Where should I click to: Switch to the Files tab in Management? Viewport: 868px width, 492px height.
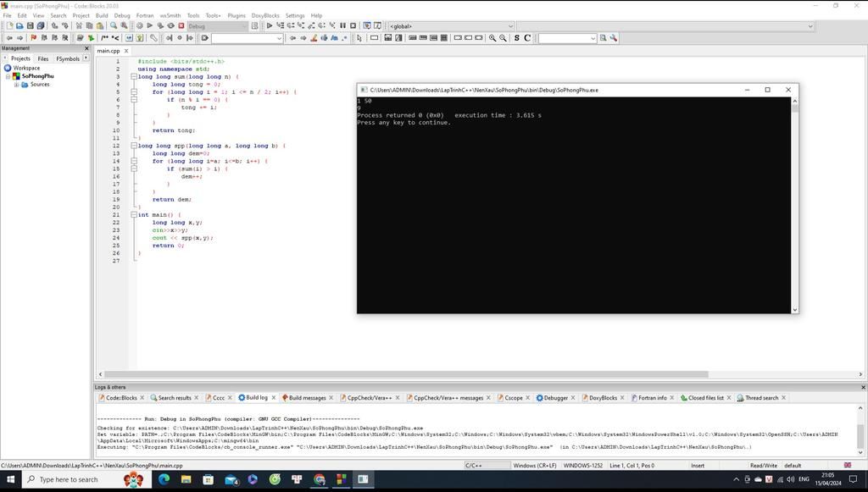point(43,58)
